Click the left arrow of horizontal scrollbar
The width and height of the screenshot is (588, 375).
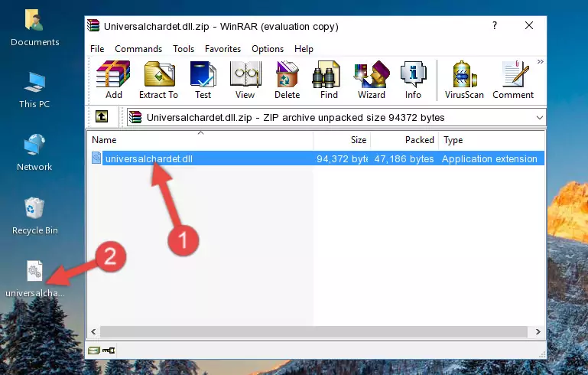click(94, 332)
